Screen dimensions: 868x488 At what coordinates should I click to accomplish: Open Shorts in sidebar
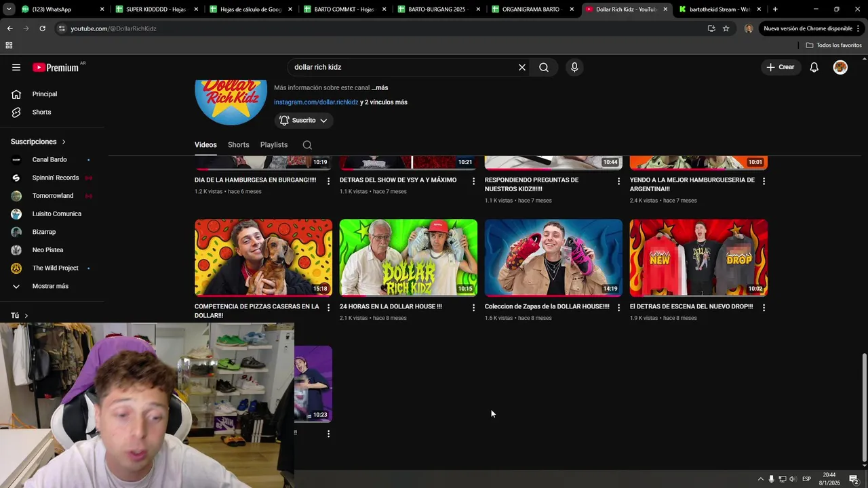pyautogui.click(x=41, y=112)
